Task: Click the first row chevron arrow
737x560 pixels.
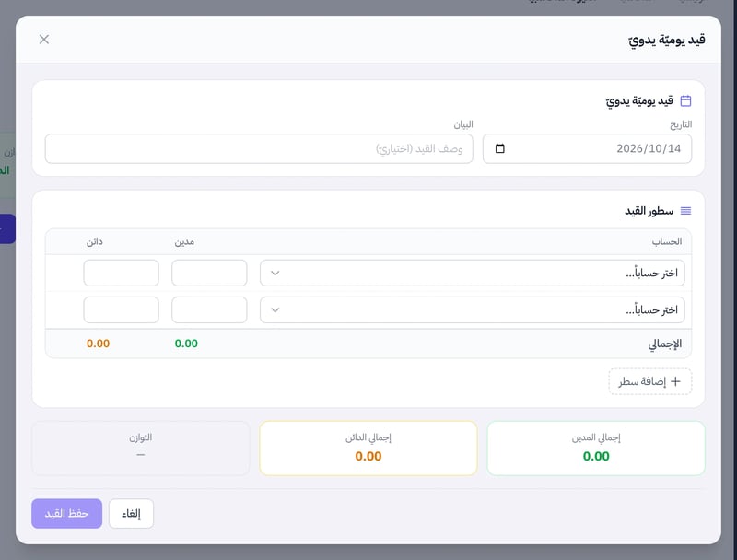Action: click(x=275, y=273)
